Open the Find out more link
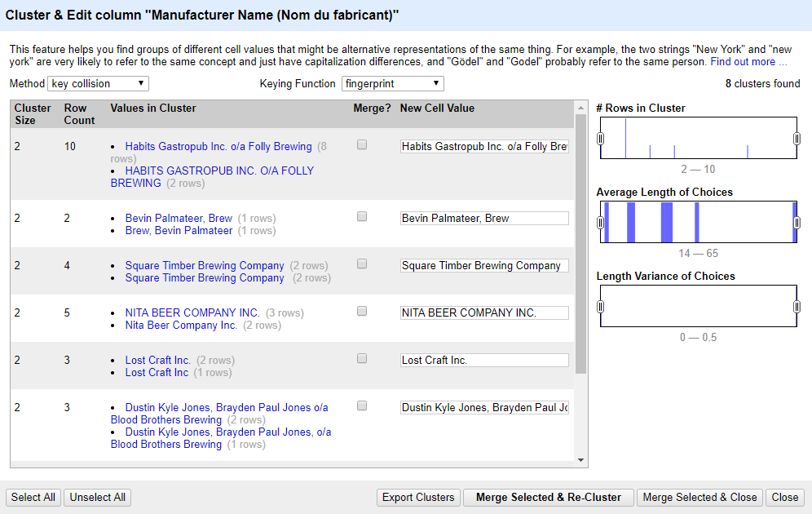This screenshot has height=514, width=812. pos(748,62)
